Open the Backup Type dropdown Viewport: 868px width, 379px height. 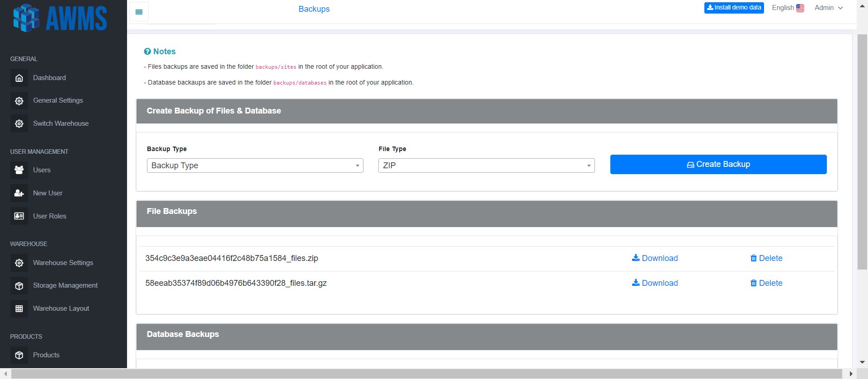tap(255, 166)
